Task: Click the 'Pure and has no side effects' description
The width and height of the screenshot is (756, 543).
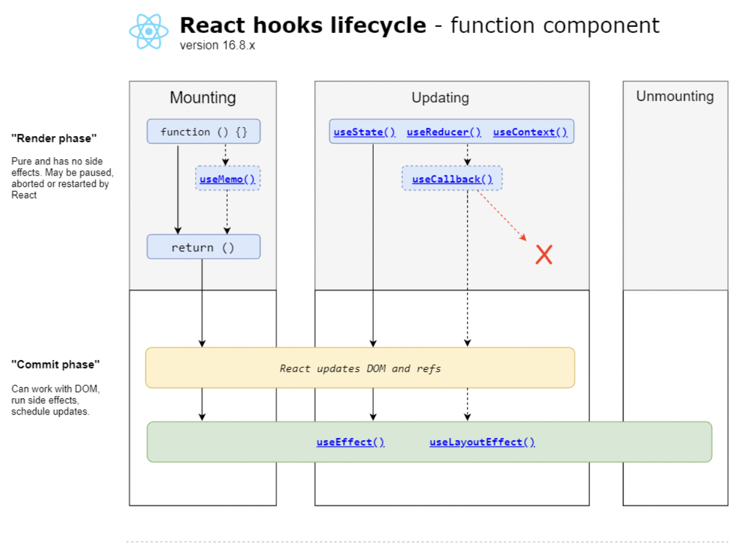Action: 62,178
